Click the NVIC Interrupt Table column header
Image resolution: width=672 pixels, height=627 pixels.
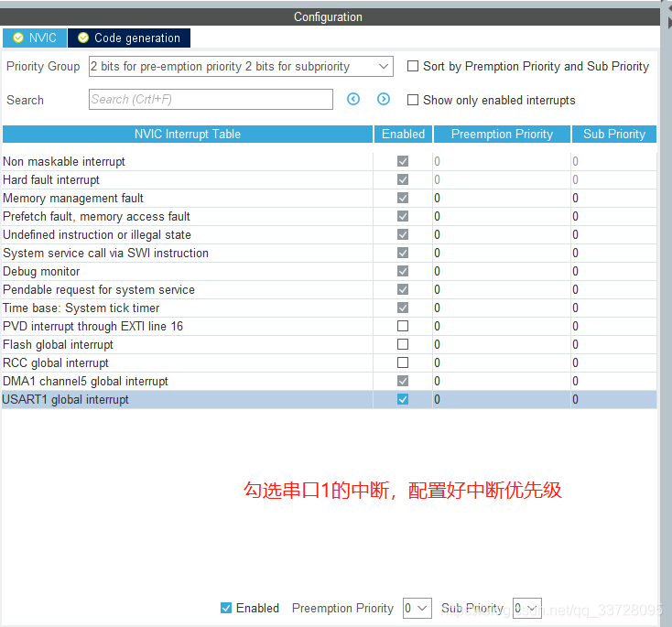188,135
